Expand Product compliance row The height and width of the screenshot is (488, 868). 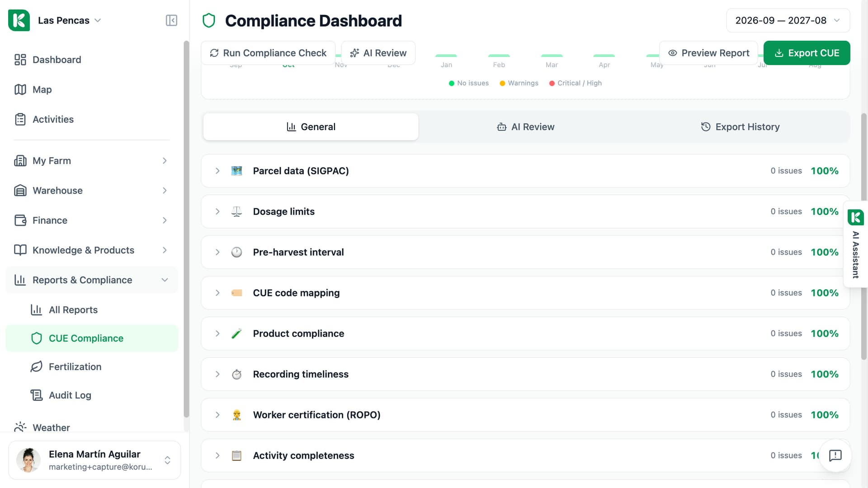[x=525, y=333]
